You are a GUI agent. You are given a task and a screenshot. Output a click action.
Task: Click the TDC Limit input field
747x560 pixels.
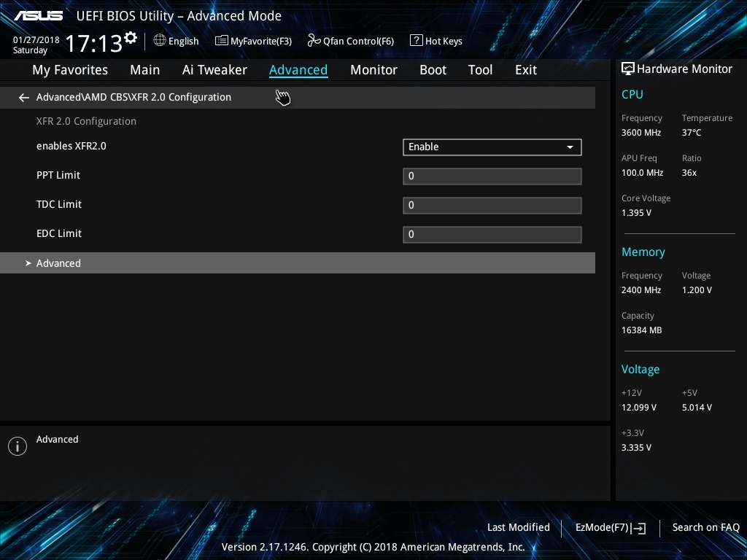[x=492, y=205]
